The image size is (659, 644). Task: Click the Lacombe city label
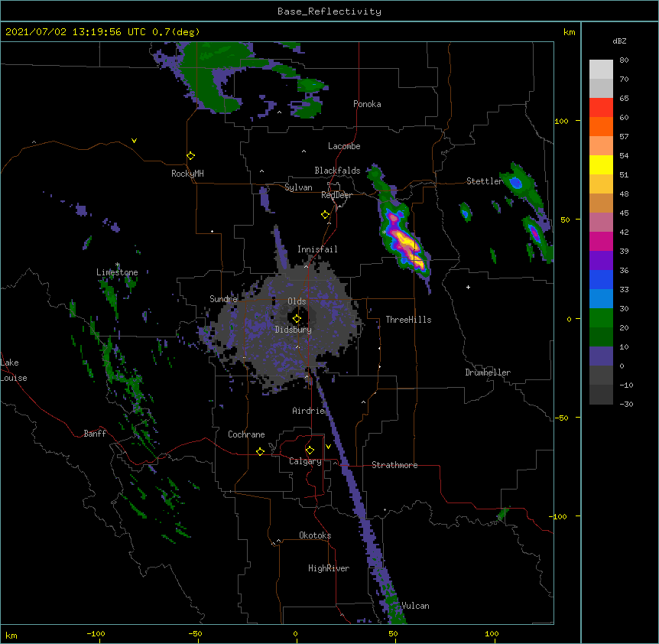344,146
